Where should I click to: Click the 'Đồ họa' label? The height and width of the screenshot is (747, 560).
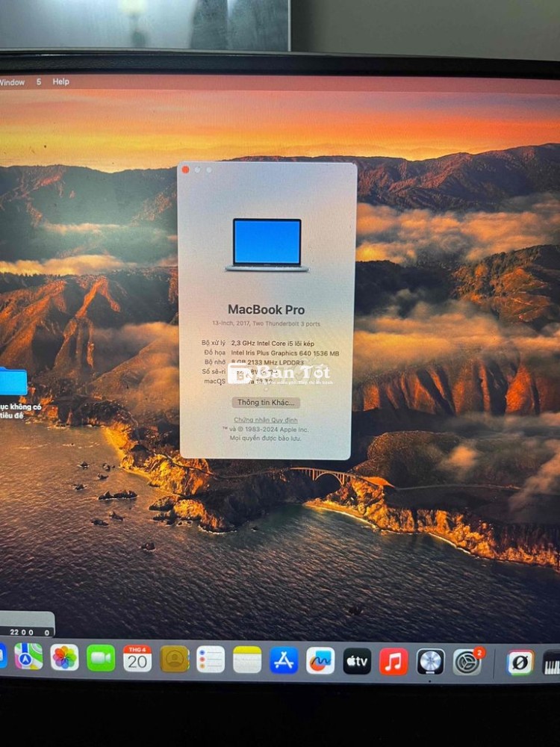215,353
